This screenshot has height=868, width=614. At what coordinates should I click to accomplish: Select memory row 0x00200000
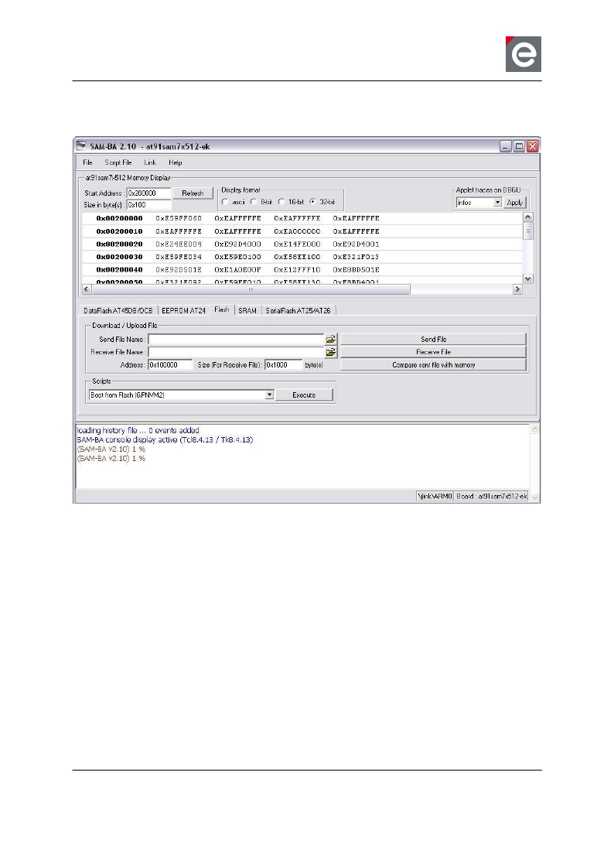pos(302,218)
